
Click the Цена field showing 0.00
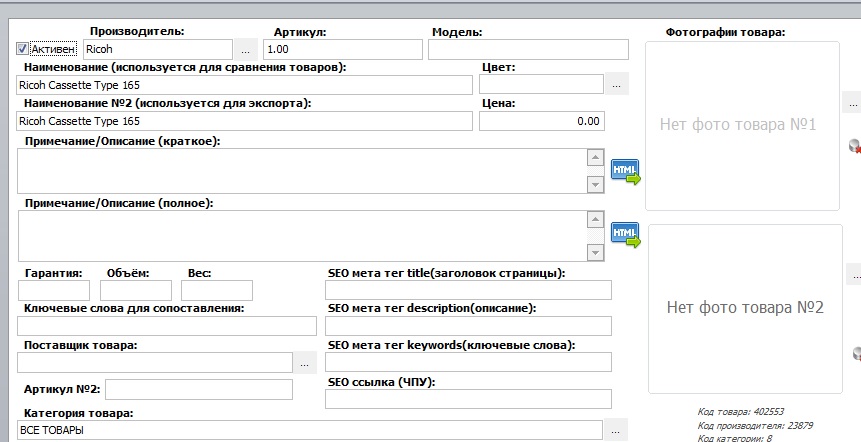click(x=542, y=121)
